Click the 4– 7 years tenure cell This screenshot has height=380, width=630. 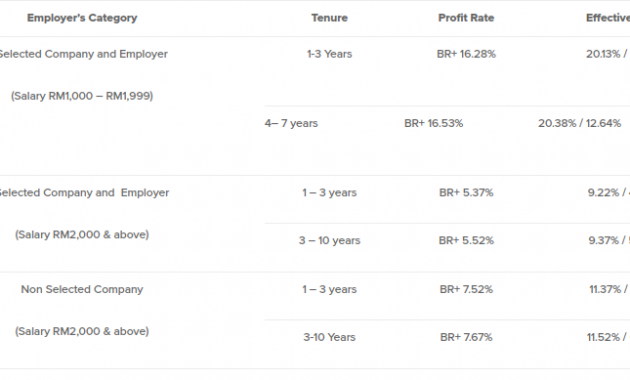(291, 123)
